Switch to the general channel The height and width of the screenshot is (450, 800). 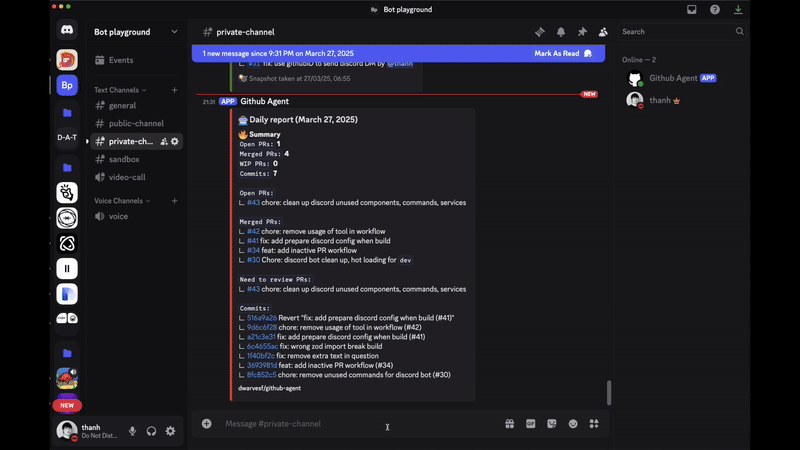pyautogui.click(x=136, y=106)
